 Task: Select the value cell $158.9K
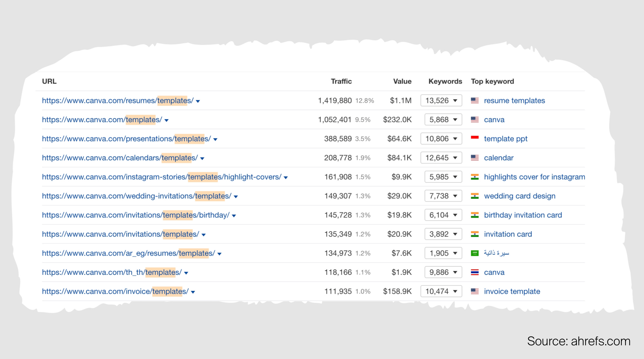click(x=397, y=291)
